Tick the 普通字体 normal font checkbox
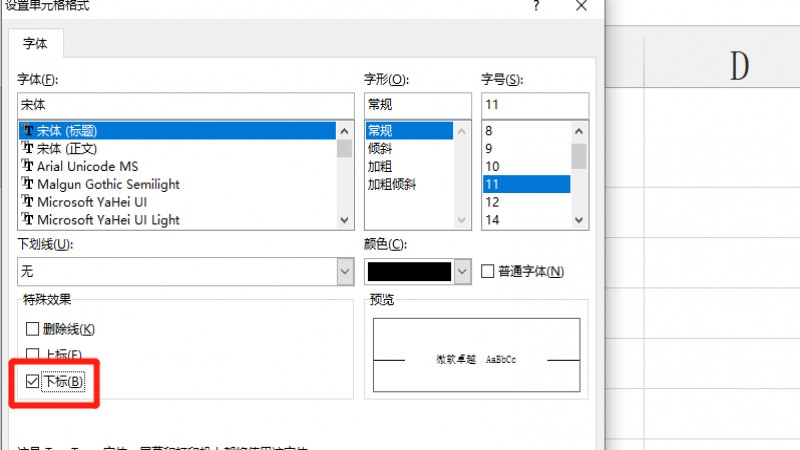This screenshot has height=450, width=800. click(x=488, y=271)
